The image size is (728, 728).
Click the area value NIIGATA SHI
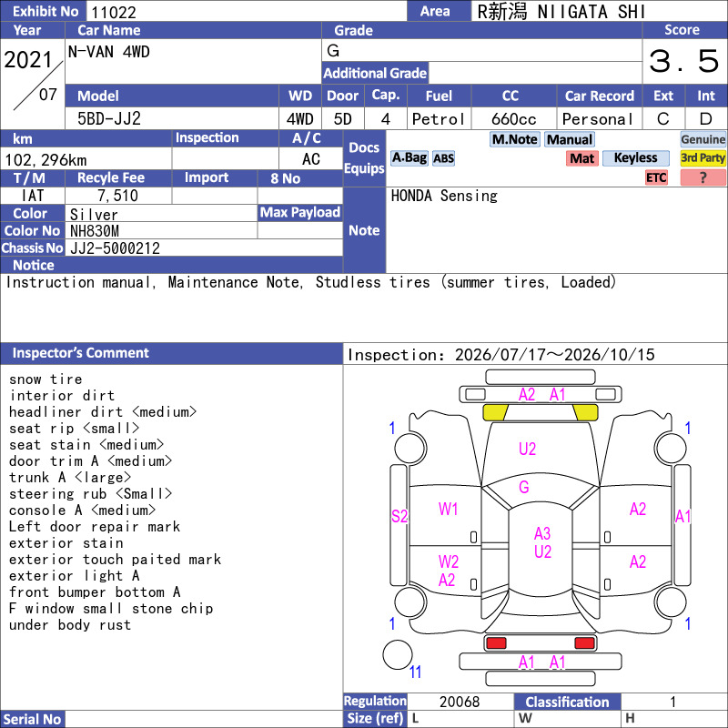591,12
